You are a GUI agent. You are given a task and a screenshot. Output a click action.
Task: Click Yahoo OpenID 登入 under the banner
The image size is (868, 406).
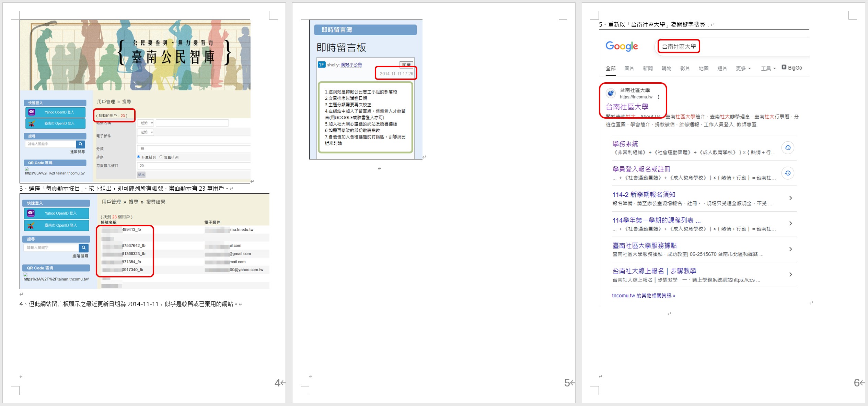(55, 112)
